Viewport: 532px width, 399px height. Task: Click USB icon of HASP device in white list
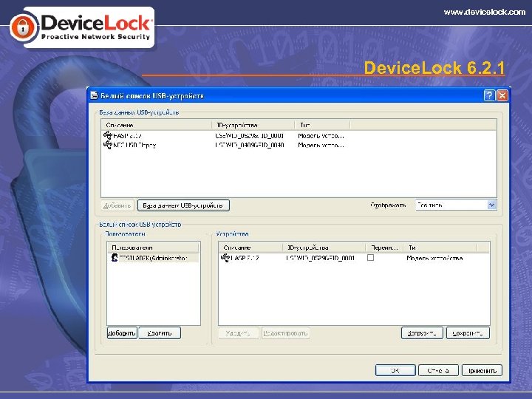click(x=225, y=258)
